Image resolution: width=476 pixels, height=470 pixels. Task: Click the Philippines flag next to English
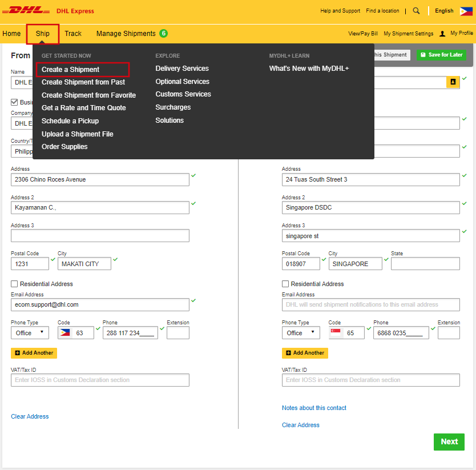pyautogui.click(x=466, y=11)
